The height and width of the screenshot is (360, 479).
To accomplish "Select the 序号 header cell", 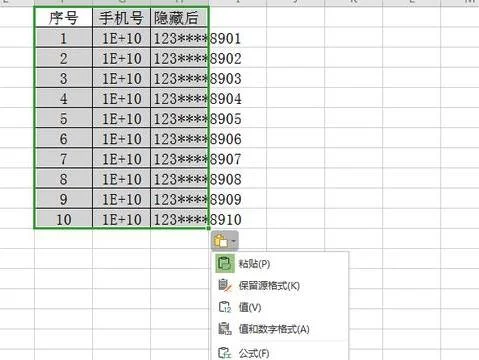I will click(x=63, y=17).
